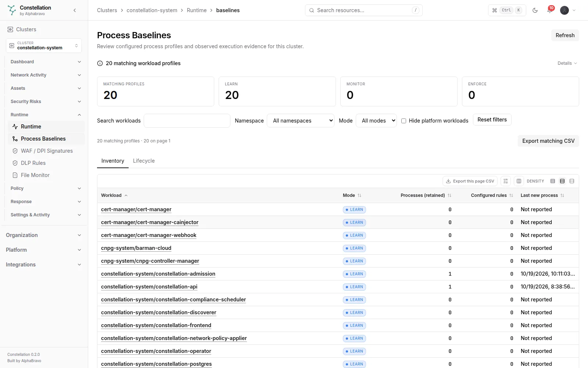
Task: Select comfortable density icon
Action: pos(572,181)
